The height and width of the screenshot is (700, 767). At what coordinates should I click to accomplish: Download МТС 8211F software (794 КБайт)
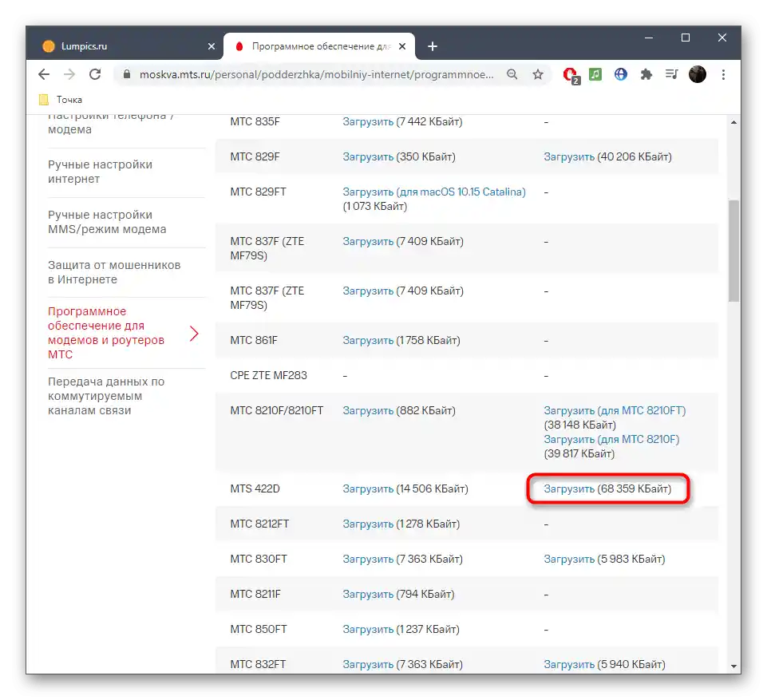(368, 595)
